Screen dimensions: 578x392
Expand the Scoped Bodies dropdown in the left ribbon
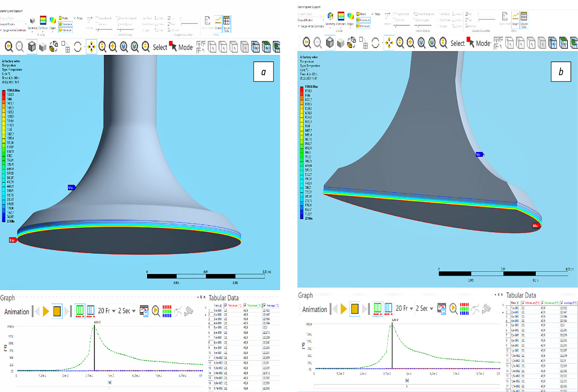[x=25, y=24]
